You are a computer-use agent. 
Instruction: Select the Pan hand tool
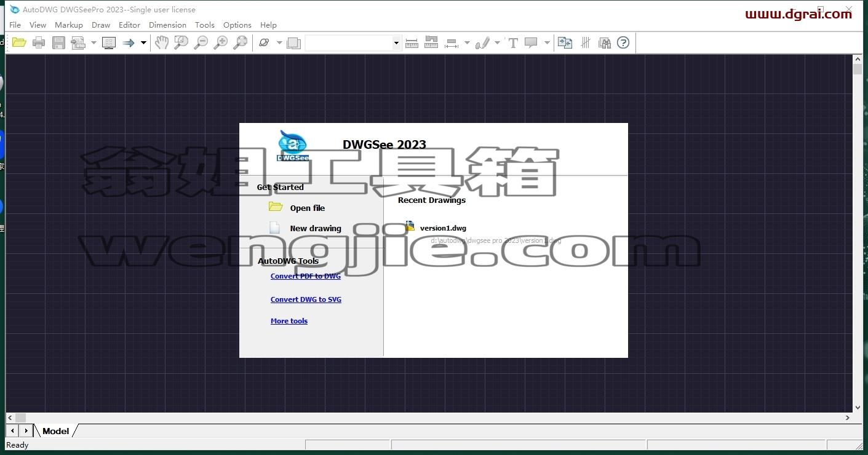(x=161, y=42)
